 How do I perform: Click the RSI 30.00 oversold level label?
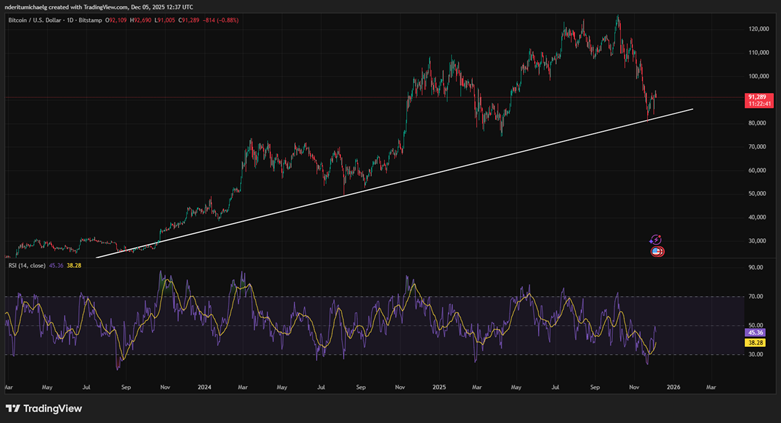pyautogui.click(x=756, y=354)
